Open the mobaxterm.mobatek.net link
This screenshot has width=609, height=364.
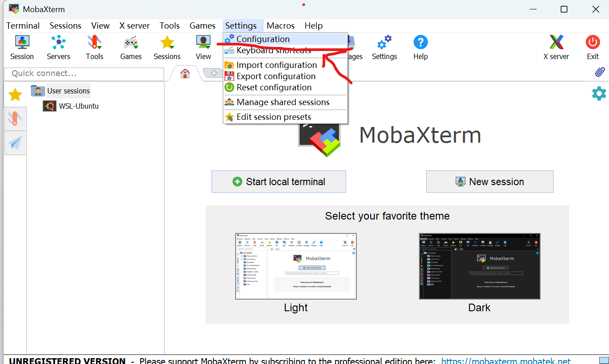pos(506,361)
